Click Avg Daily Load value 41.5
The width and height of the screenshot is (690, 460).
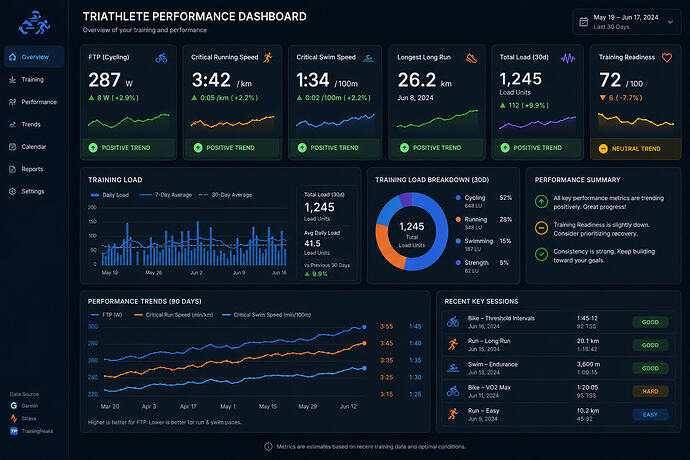point(312,243)
